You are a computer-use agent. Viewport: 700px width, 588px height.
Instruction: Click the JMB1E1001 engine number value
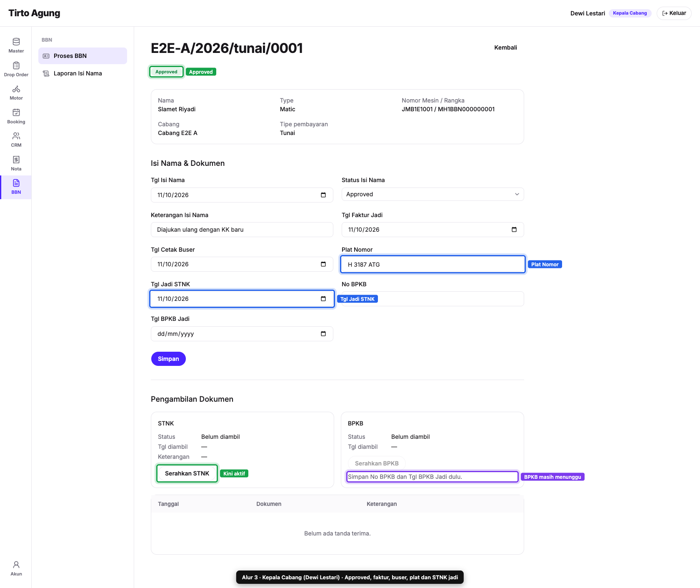coord(417,109)
